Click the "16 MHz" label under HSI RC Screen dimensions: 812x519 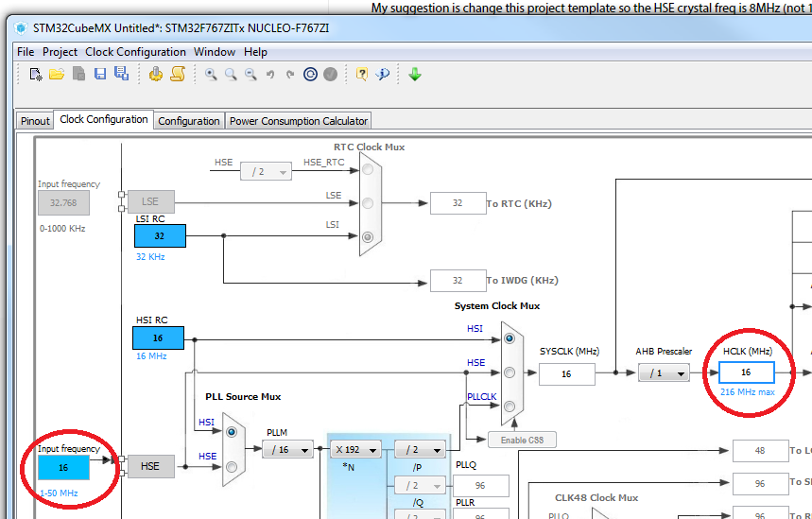pos(151,355)
